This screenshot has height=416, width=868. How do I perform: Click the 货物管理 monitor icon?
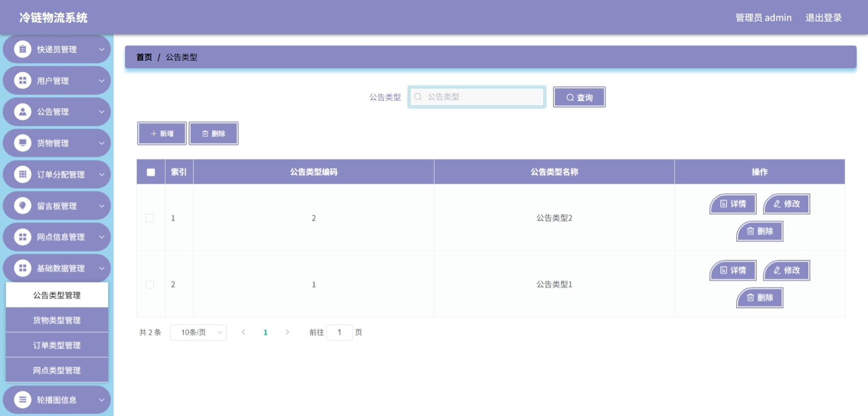[x=23, y=143]
